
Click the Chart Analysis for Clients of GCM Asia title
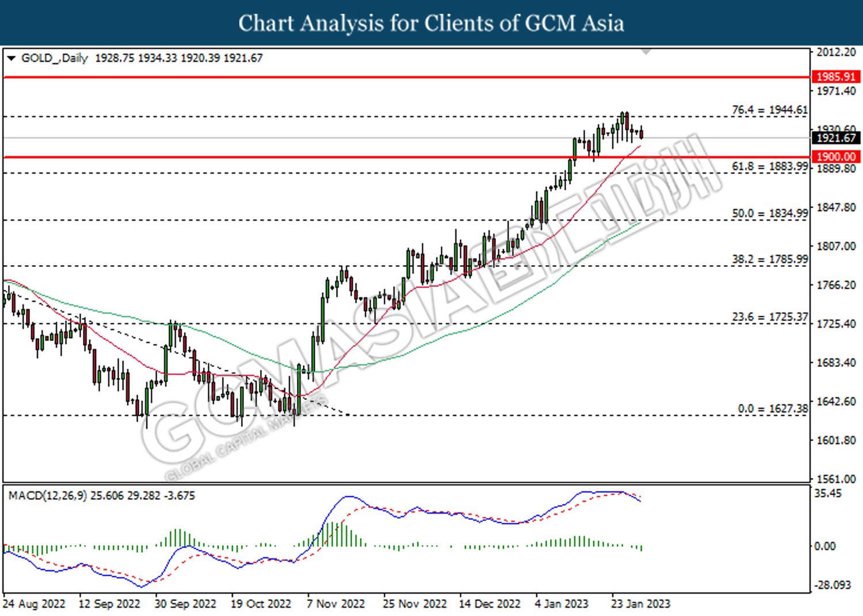(x=431, y=23)
